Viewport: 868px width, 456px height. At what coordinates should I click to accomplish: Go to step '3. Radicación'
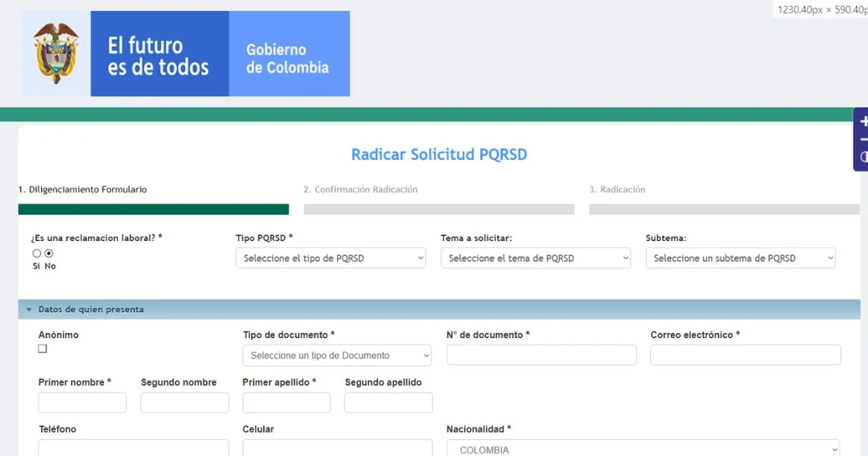[617, 190]
